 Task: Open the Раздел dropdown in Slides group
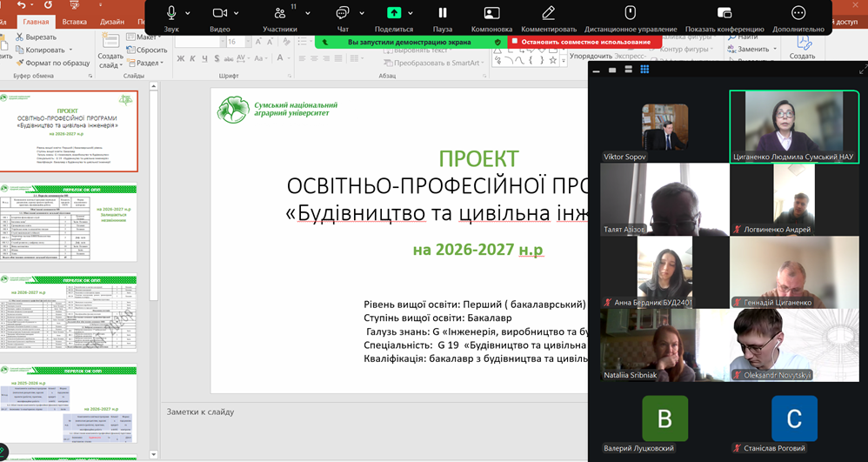pyautogui.click(x=150, y=63)
